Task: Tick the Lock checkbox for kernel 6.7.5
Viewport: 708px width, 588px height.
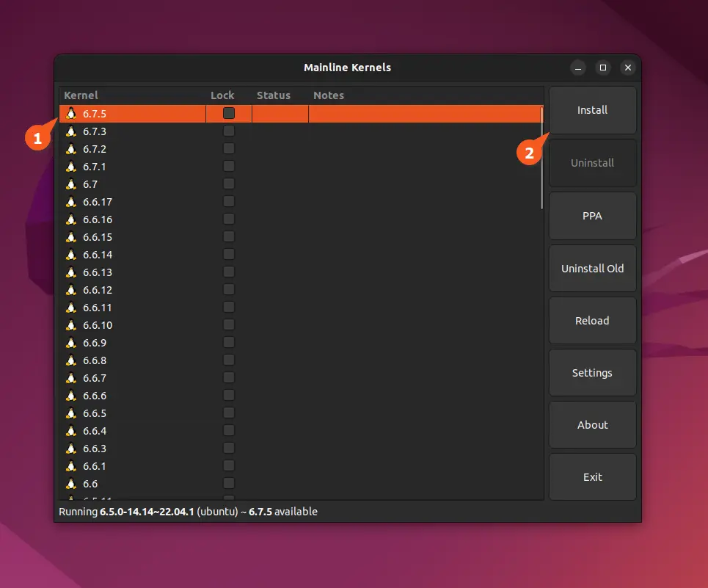Action: (229, 113)
